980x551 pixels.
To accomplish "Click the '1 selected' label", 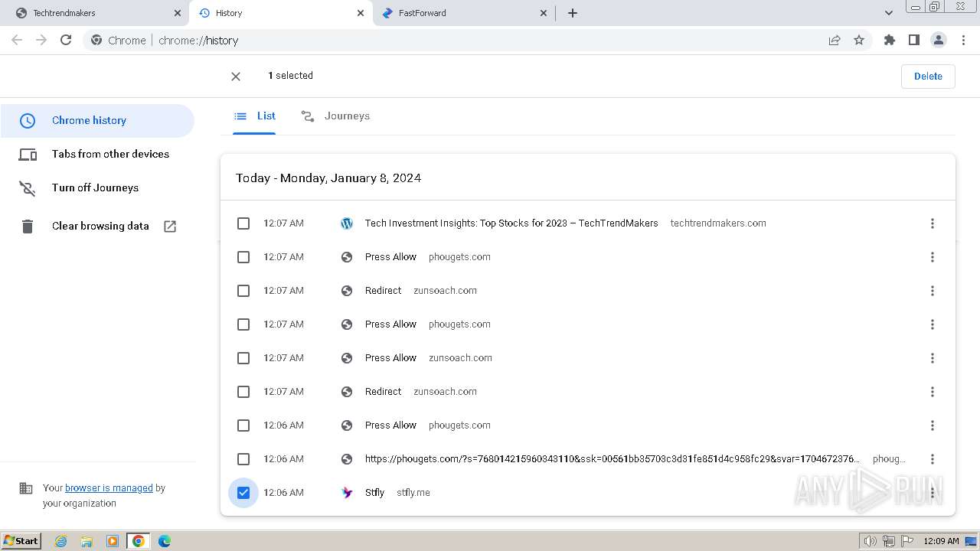I will 290,76.
